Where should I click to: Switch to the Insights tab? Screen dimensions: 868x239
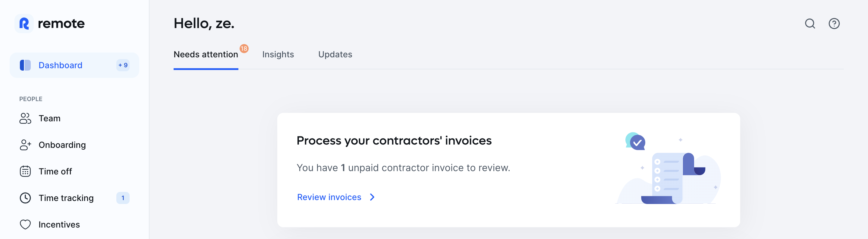278,54
